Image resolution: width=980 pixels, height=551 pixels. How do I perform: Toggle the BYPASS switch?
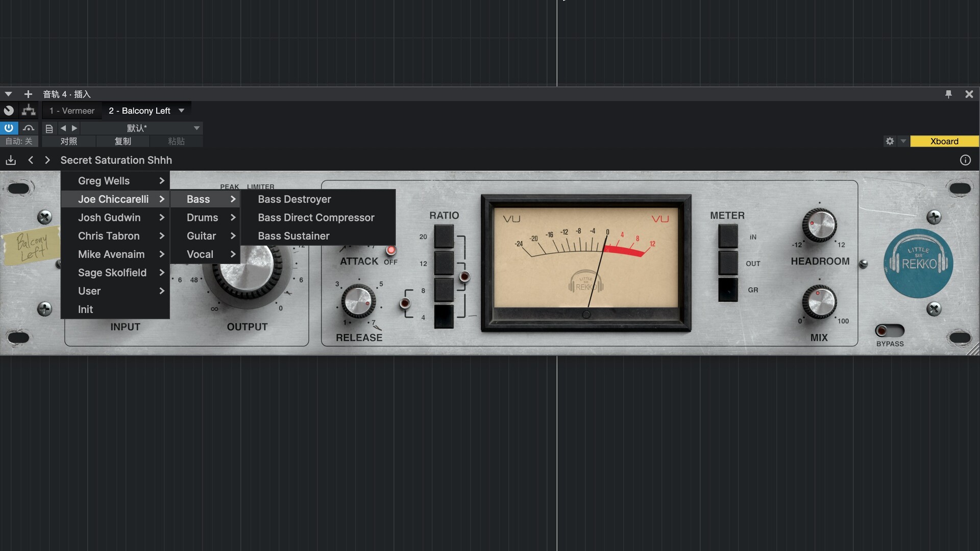(889, 331)
